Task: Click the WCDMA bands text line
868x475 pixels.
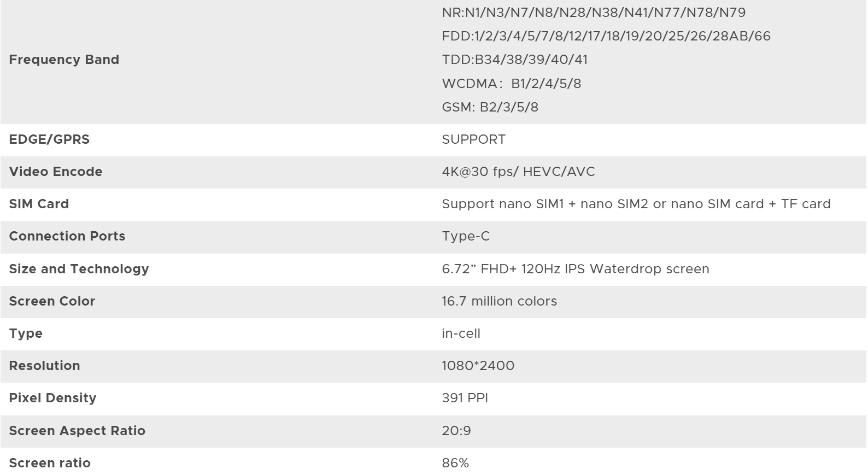Action: coord(511,84)
